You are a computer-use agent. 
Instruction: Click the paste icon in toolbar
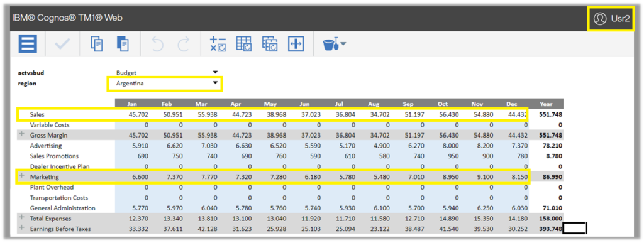click(x=123, y=44)
